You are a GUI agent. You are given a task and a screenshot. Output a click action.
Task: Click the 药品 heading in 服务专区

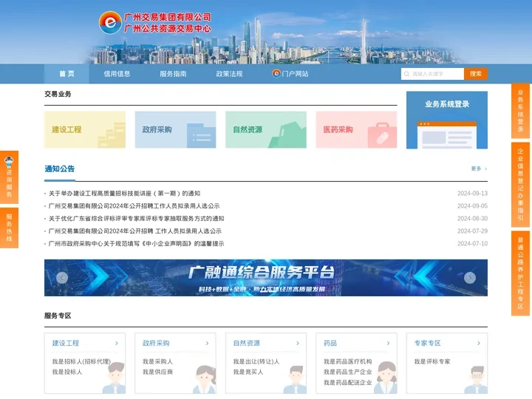(330, 344)
